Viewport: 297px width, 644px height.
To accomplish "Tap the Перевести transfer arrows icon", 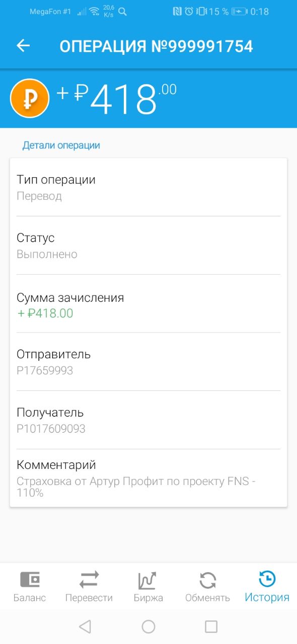I will tap(89, 580).
